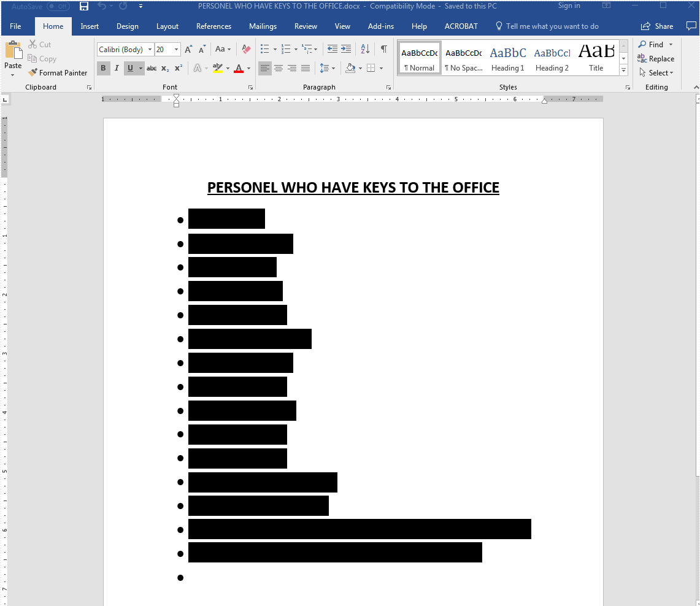The width and height of the screenshot is (700, 606).
Task: Apply subscript formatting
Action: coord(165,68)
